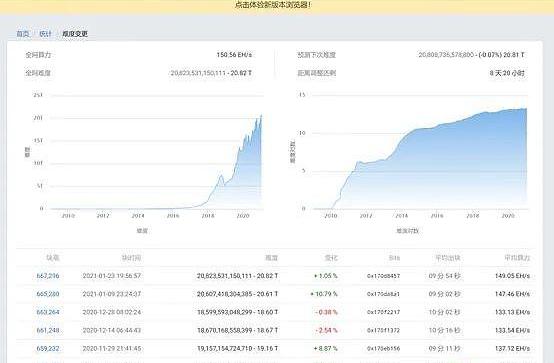Click the 8 天 20 小时 time-remaining value
Screen dimensions: 554x363
[507, 73]
